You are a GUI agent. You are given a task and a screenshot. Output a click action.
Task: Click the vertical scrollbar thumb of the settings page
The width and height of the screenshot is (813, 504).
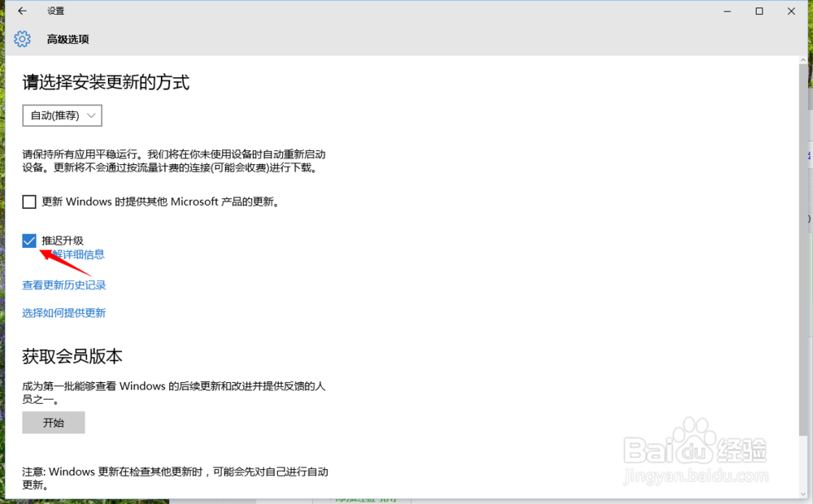click(804, 249)
